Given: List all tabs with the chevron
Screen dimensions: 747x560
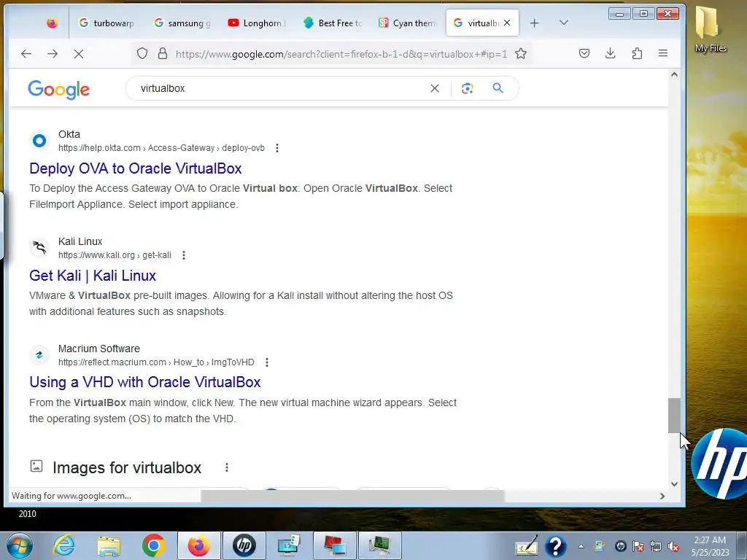Looking at the screenshot, I should point(564,23).
